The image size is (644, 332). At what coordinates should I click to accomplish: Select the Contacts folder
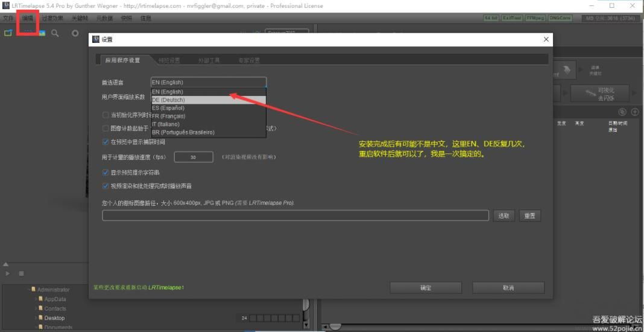[55, 308]
